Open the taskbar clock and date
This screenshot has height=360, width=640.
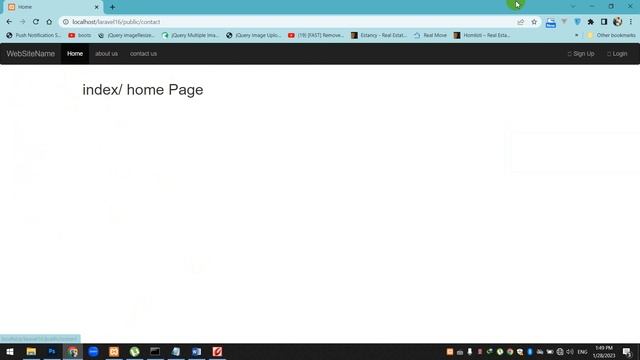pos(604,352)
